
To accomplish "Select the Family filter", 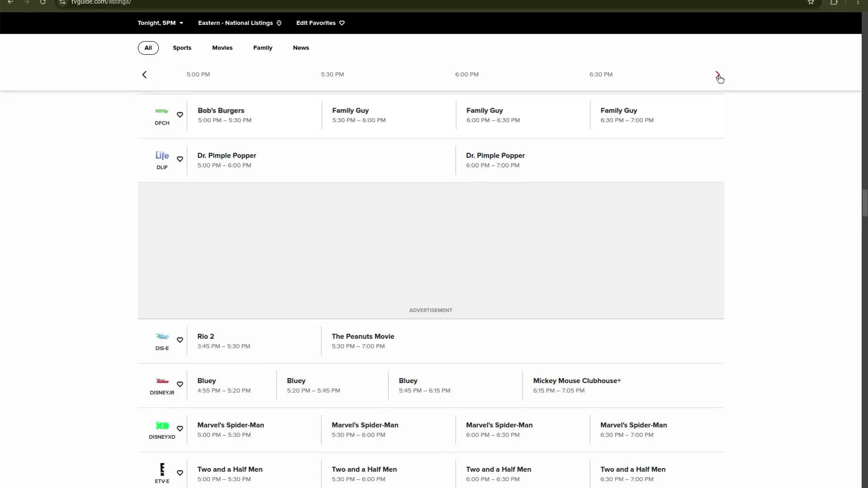I will [263, 48].
